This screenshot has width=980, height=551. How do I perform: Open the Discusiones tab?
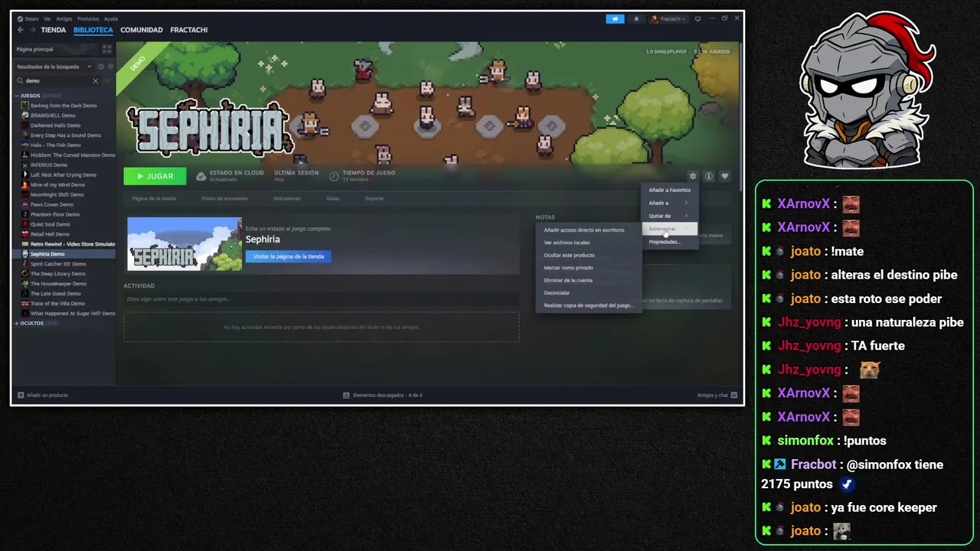287,198
